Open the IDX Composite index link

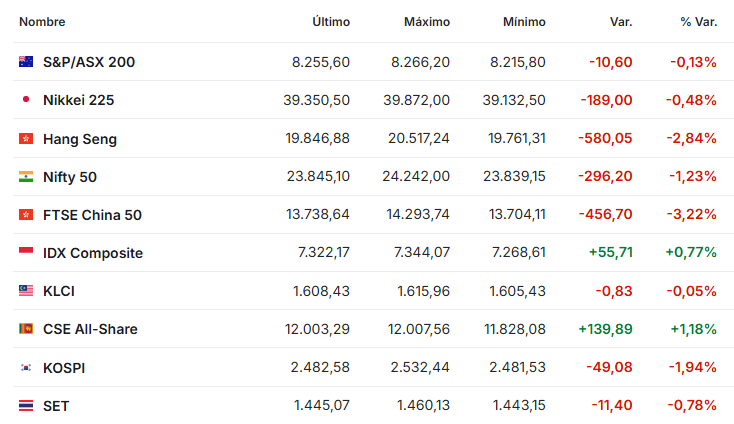[x=93, y=253]
